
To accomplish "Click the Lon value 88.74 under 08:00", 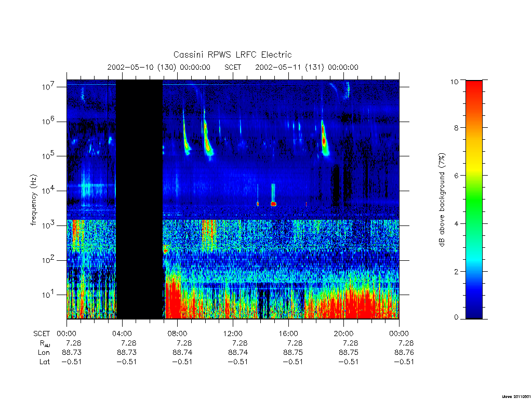I will click(182, 353).
